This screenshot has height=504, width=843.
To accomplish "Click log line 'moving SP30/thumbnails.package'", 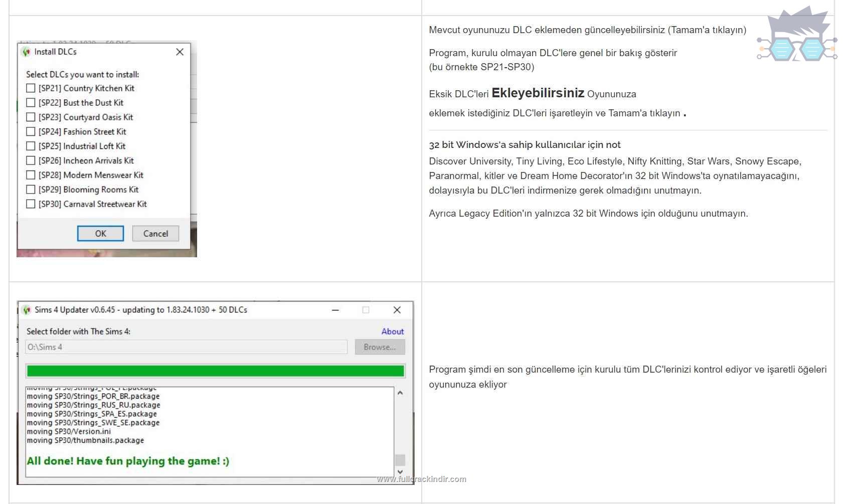I will 85,440.
